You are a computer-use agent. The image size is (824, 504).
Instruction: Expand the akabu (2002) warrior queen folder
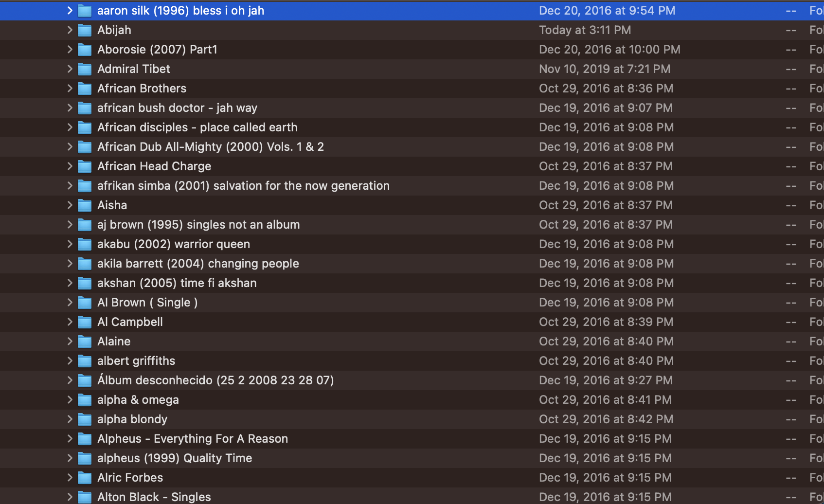point(70,244)
